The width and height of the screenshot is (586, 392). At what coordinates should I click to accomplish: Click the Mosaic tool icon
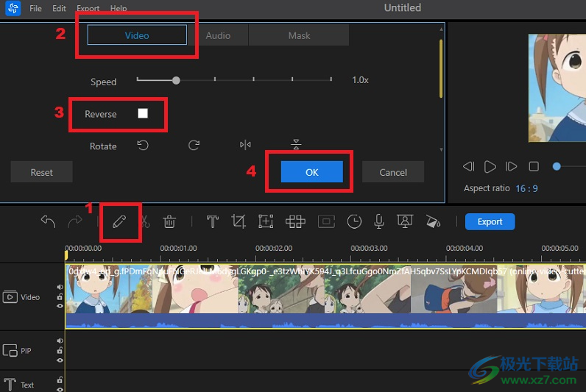(x=295, y=221)
